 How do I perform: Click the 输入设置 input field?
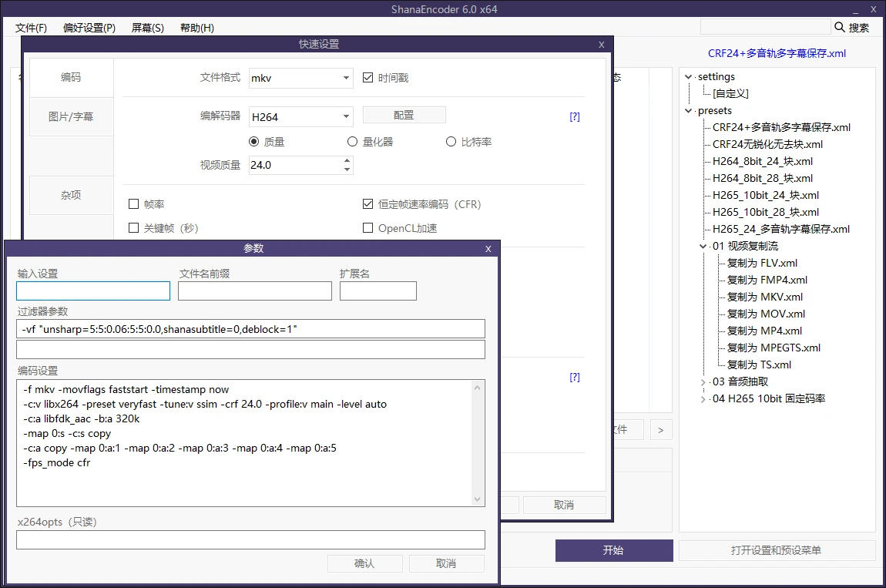(x=93, y=291)
